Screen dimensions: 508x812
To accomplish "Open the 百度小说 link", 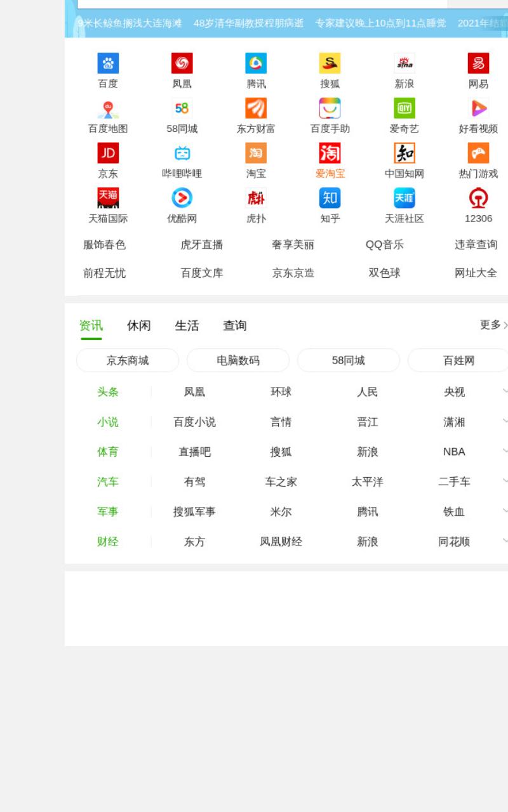I will (195, 422).
